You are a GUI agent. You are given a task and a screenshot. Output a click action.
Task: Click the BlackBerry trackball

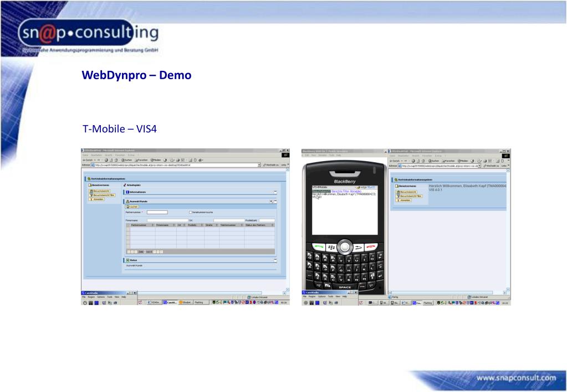point(345,247)
